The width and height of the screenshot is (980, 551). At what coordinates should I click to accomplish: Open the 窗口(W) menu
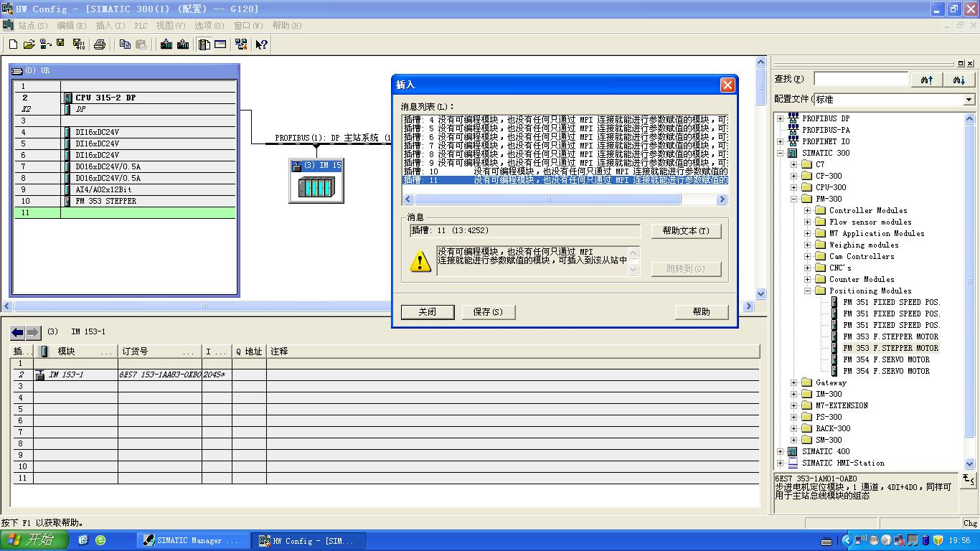coord(248,26)
